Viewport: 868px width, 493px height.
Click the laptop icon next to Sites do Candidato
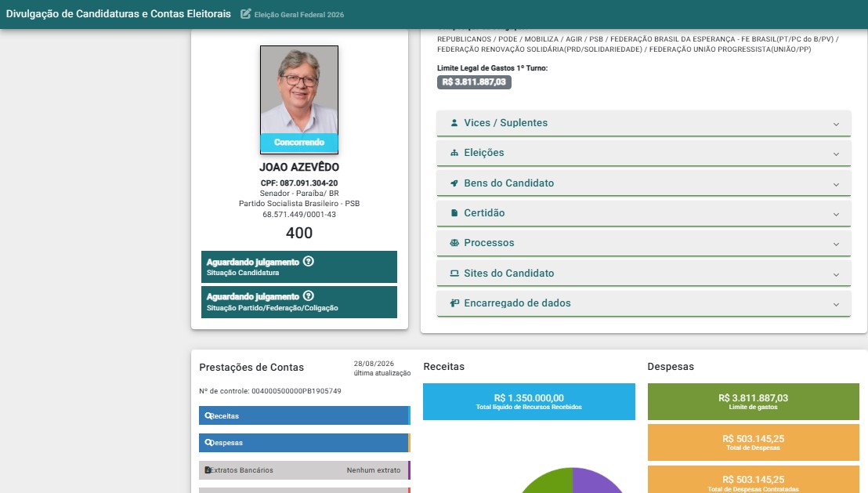454,273
